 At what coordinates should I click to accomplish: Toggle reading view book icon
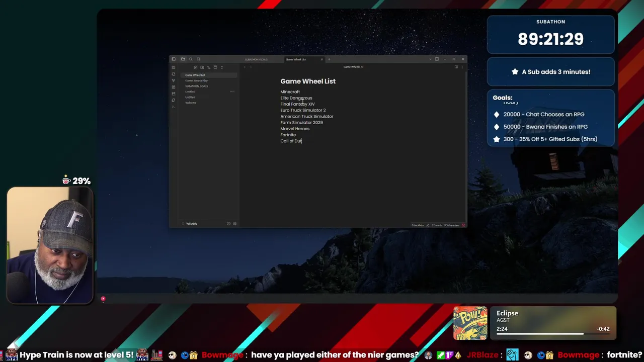click(456, 67)
